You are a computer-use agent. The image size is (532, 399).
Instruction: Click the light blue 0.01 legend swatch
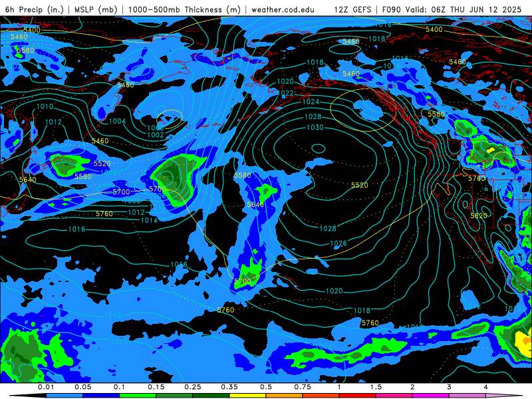click(x=65, y=396)
